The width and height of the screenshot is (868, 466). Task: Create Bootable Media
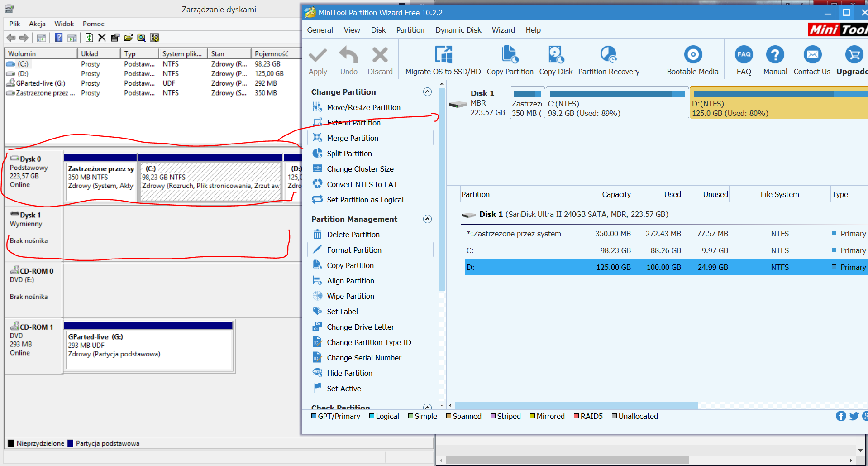(692, 60)
